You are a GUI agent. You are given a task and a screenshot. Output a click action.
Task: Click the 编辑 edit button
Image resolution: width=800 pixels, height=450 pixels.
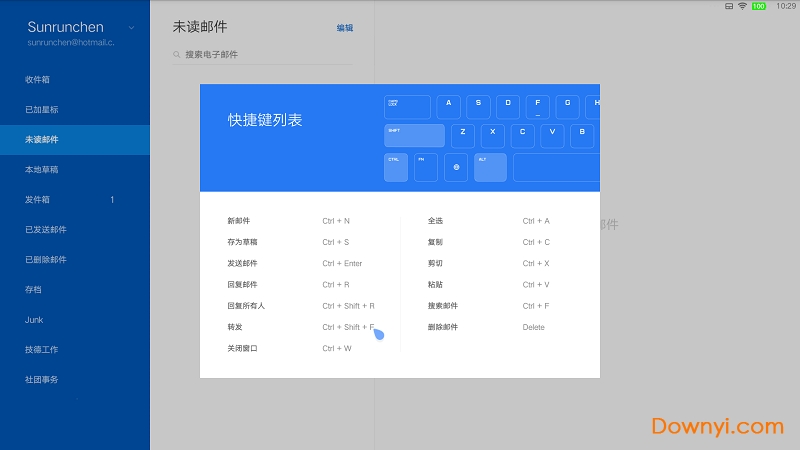point(344,28)
